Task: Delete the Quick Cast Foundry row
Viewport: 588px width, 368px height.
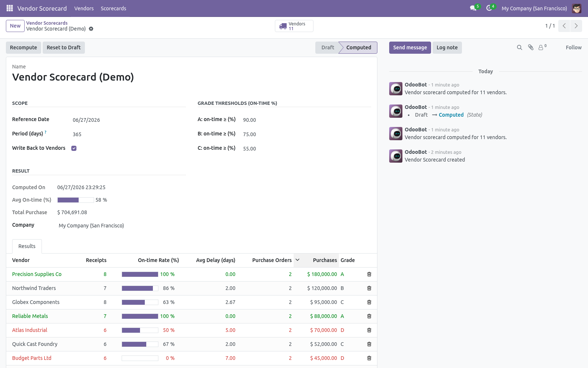Action: (369, 344)
